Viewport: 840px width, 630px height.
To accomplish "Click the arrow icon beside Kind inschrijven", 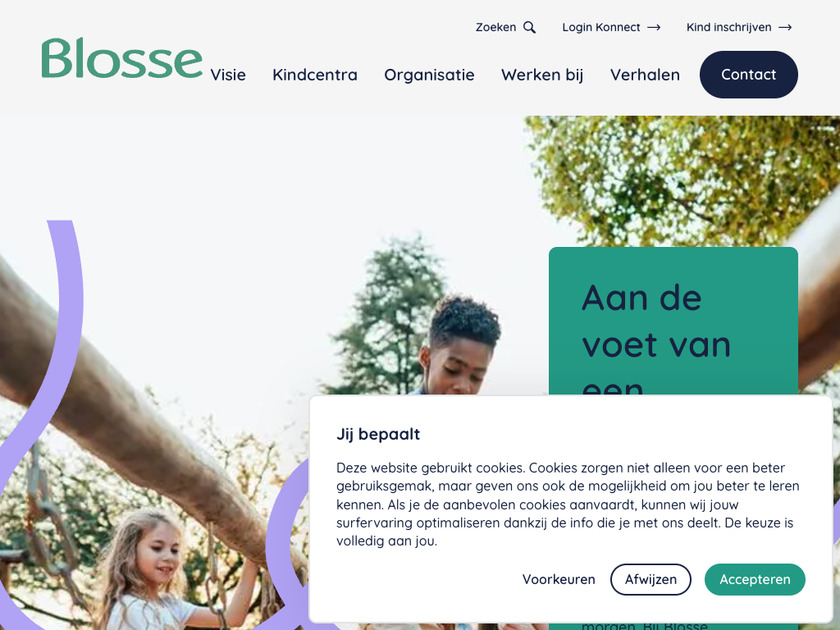I will tap(785, 27).
